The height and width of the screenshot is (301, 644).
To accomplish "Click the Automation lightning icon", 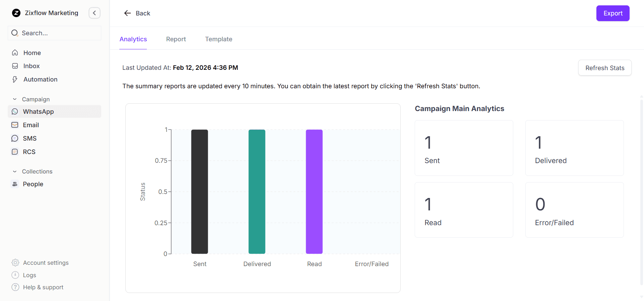I will (15, 80).
